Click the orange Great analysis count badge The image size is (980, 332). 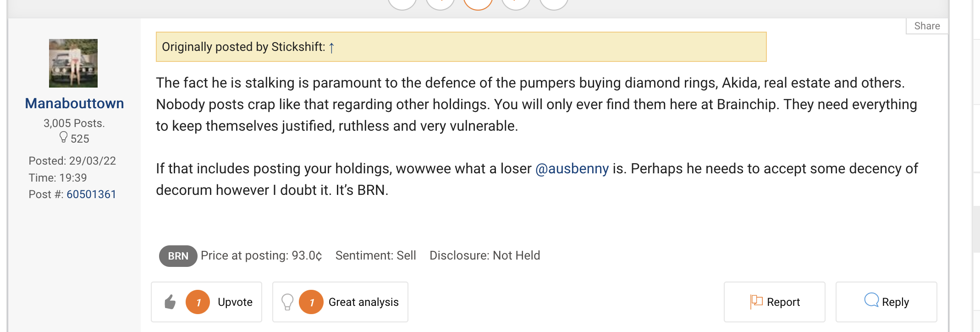click(x=311, y=302)
